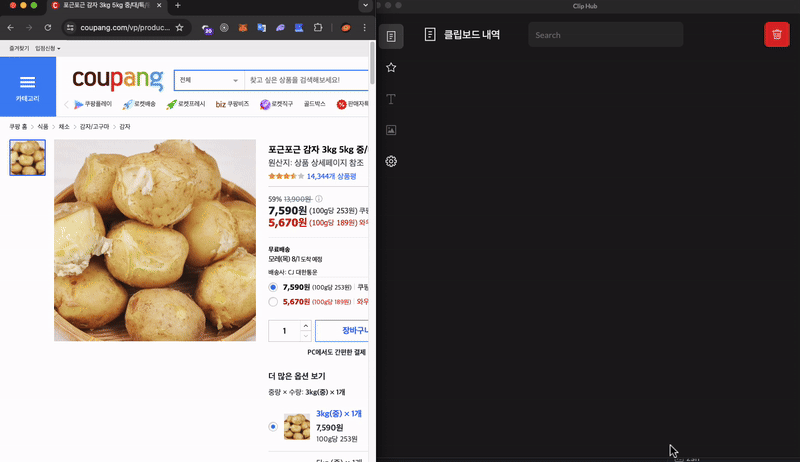Go back in Chrome
Image resolution: width=800 pixels, height=462 pixels.
11,28
